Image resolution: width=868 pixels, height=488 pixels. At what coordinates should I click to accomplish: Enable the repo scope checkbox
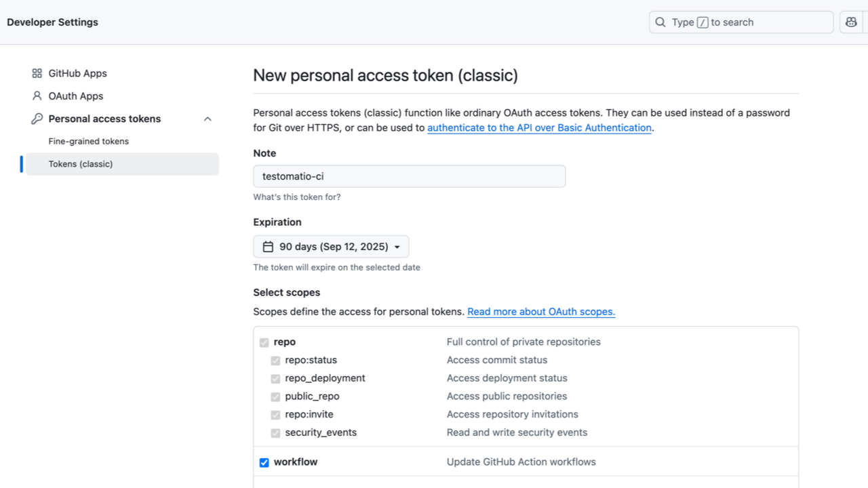click(264, 342)
